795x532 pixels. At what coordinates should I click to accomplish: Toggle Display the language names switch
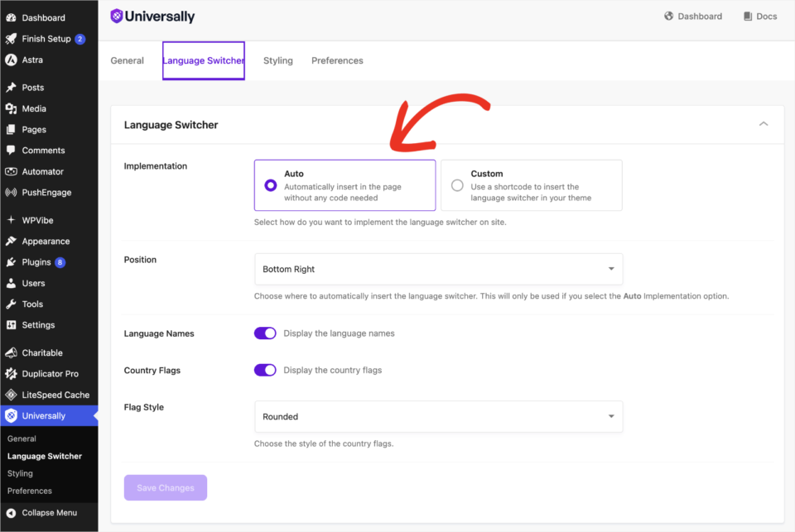click(265, 333)
